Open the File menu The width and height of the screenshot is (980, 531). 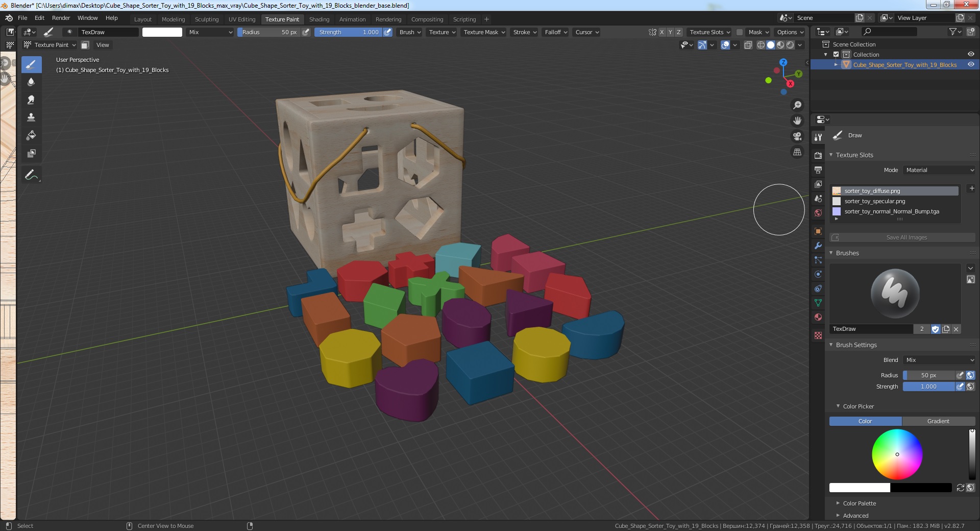click(22, 18)
